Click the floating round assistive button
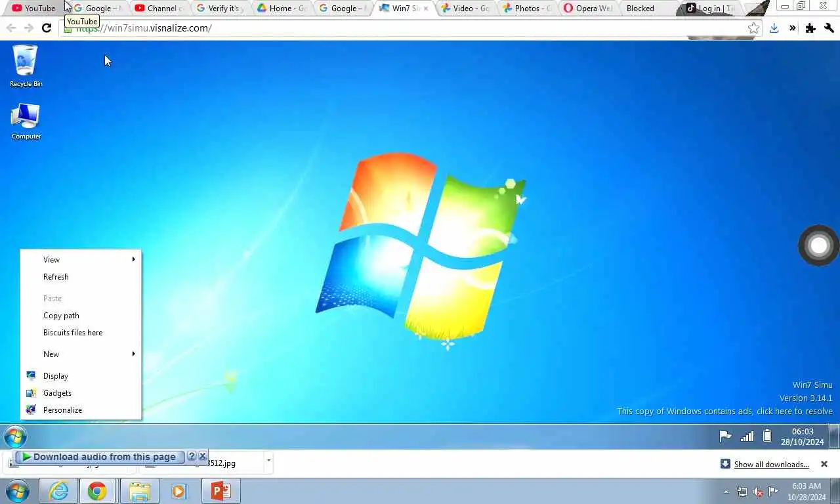This screenshot has width=840, height=504. [818, 245]
